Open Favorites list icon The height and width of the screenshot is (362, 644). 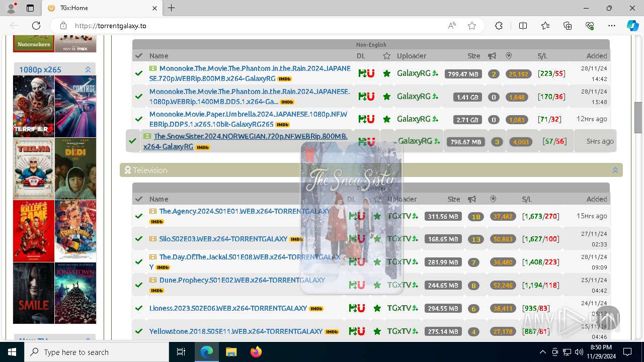click(545, 26)
